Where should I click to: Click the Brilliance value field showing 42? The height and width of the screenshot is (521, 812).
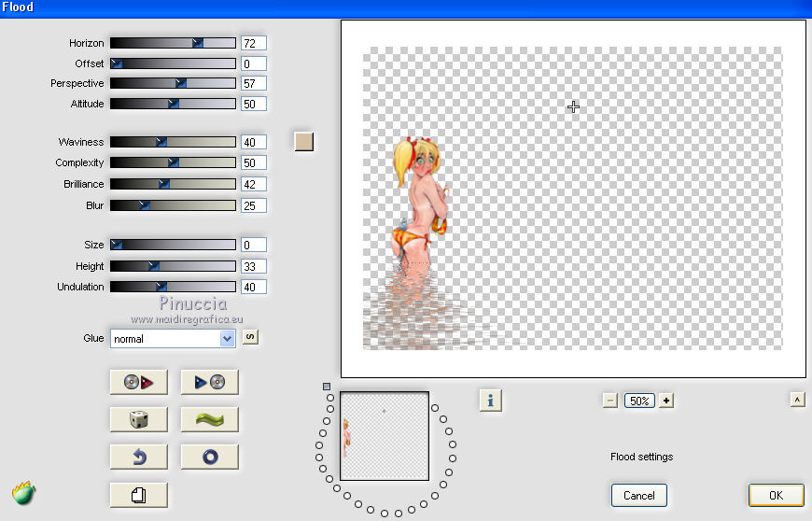pos(254,184)
